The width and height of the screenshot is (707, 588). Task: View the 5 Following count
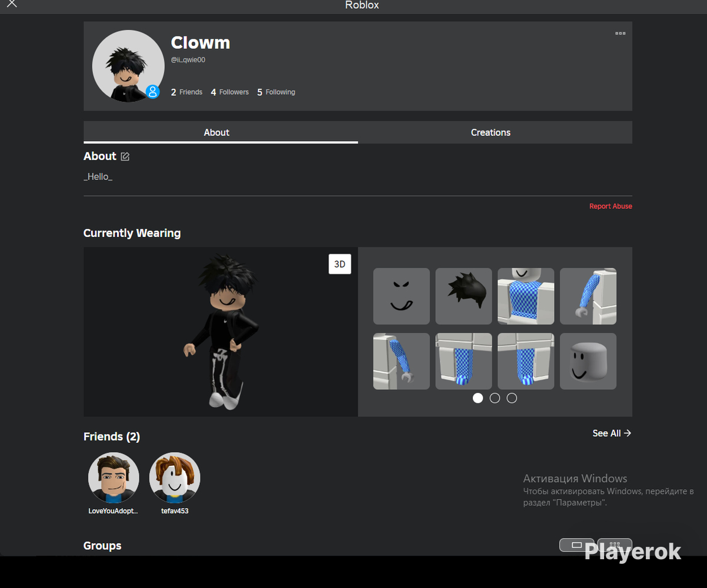(276, 92)
